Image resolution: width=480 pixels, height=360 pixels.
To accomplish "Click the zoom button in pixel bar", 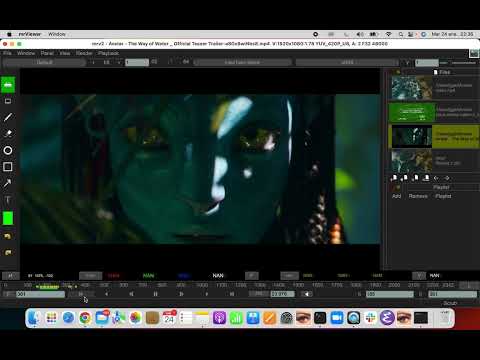I will click(10, 276).
